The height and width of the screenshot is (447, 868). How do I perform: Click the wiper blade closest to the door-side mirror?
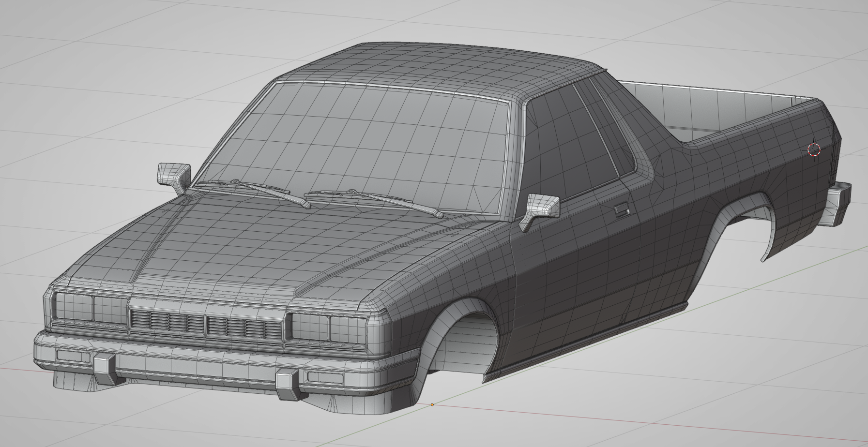pyautogui.click(x=374, y=201)
